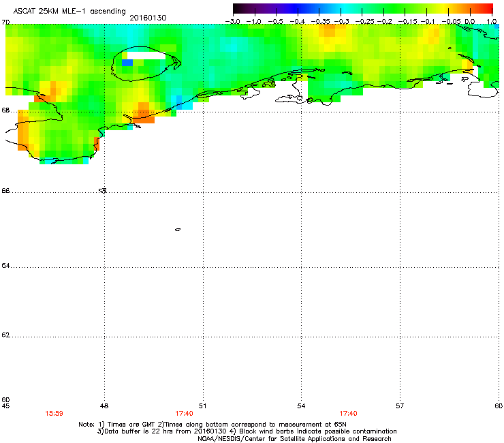Click the longitude label "48"
The image size is (504, 443).
pos(104,406)
